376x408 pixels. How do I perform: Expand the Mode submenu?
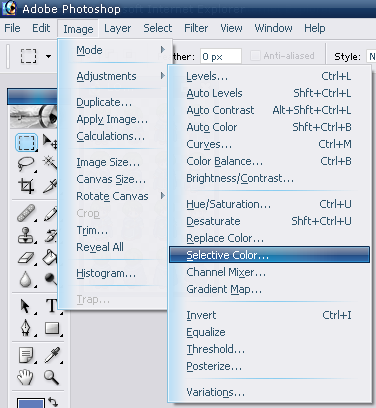(115, 50)
